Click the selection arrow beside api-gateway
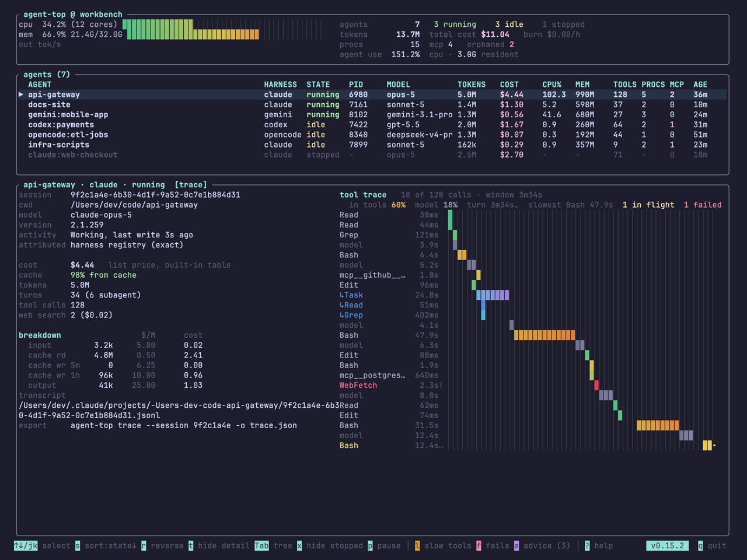 (21, 94)
